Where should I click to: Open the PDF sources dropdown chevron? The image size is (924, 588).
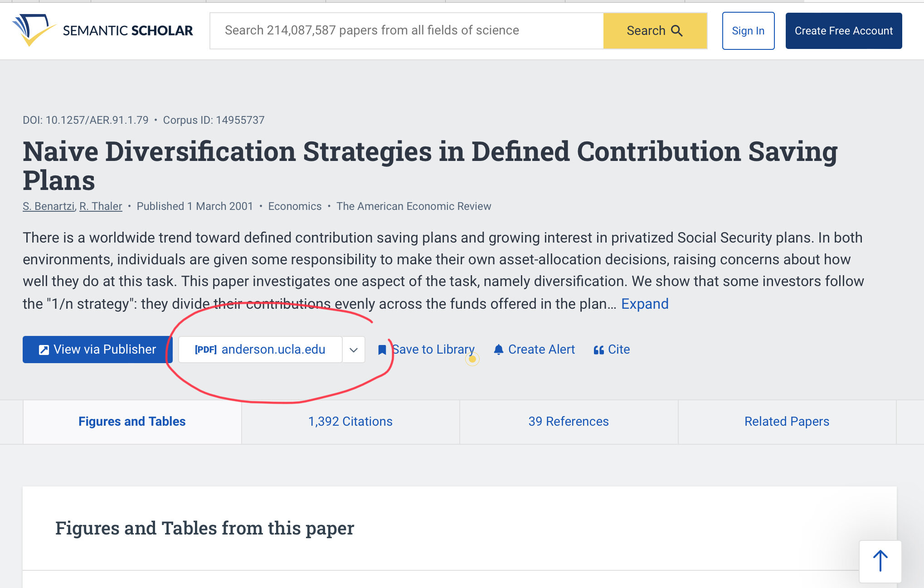click(354, 350)
